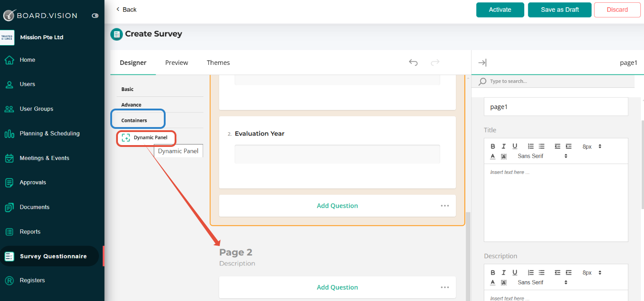Pick font color in Title editor

coord(493,156)
